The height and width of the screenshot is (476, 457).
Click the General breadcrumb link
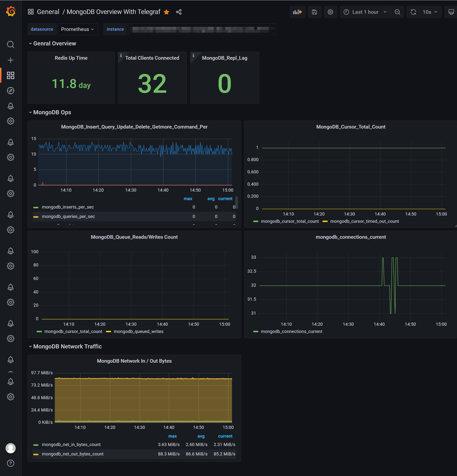48,12
